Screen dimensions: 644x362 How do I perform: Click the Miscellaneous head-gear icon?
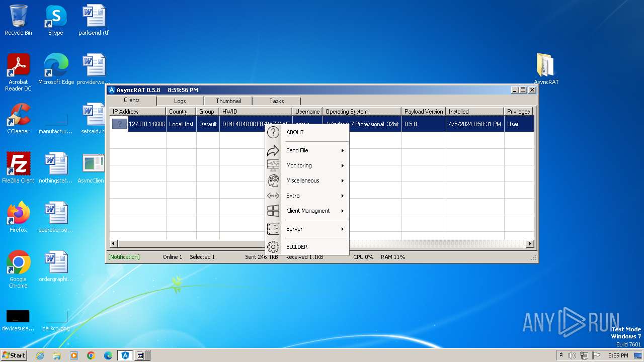(273, 180)
